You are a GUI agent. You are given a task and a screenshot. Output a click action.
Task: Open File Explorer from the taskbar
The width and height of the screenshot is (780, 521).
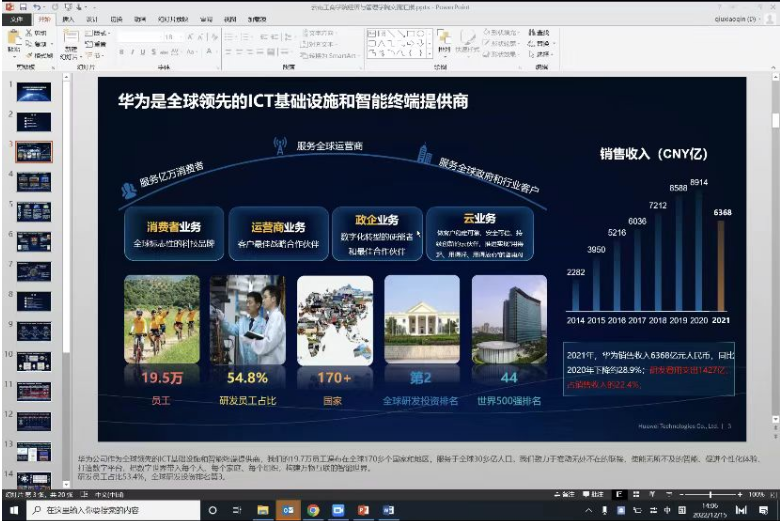[x=264, y=510]
